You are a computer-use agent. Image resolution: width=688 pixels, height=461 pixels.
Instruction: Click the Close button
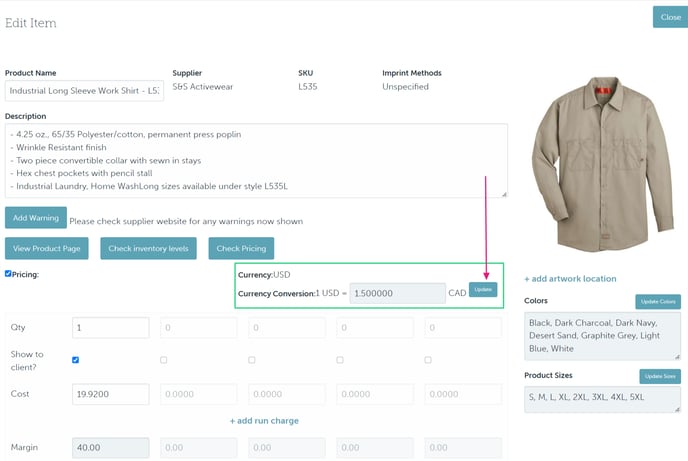pyautogui.click(x=669, y=18)
